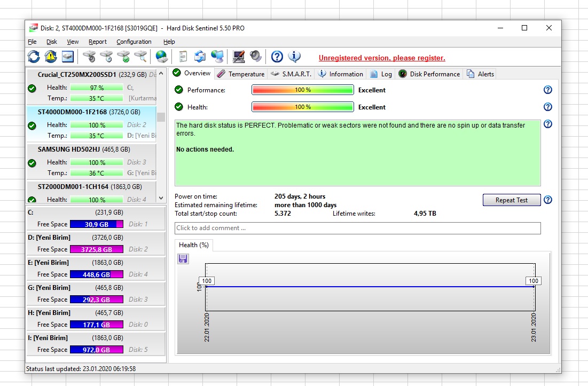Click the help icon beside the Performance bar
Viewport: 588px width, 386px height.
[x=548, y=90]
